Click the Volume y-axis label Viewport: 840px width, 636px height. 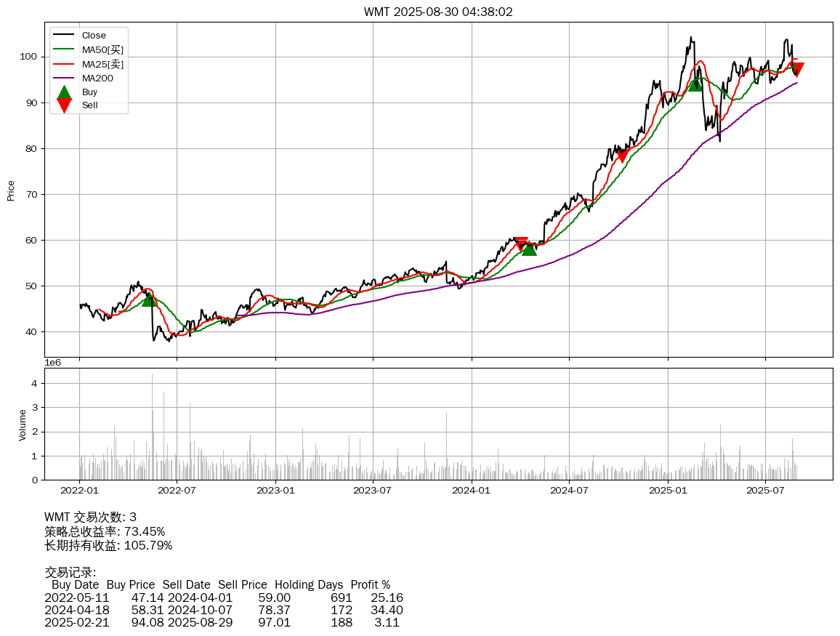click(23, 424)
